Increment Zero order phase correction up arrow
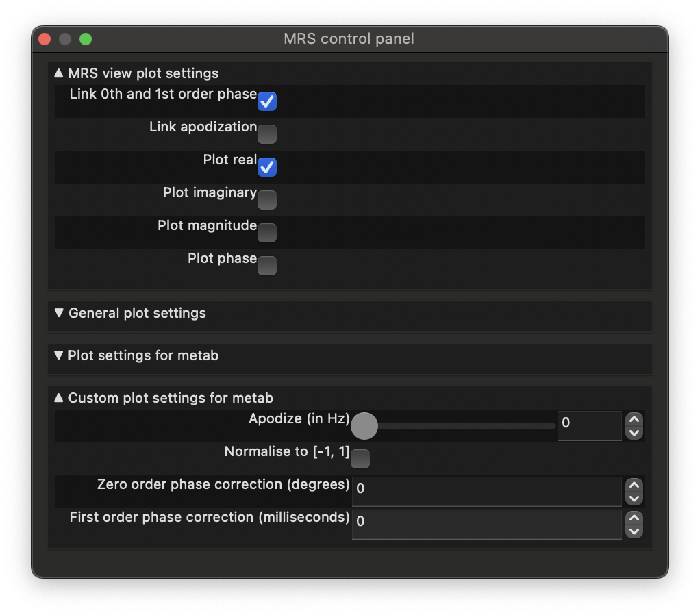The width and height of the screenshot is (700, 615). click(634, 484)
